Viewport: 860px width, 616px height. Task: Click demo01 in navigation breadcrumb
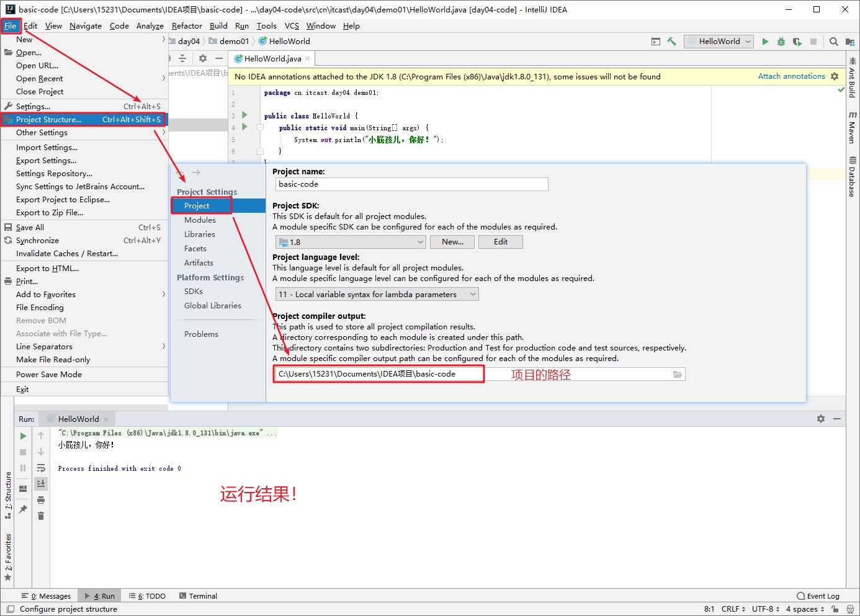(229, 42)
